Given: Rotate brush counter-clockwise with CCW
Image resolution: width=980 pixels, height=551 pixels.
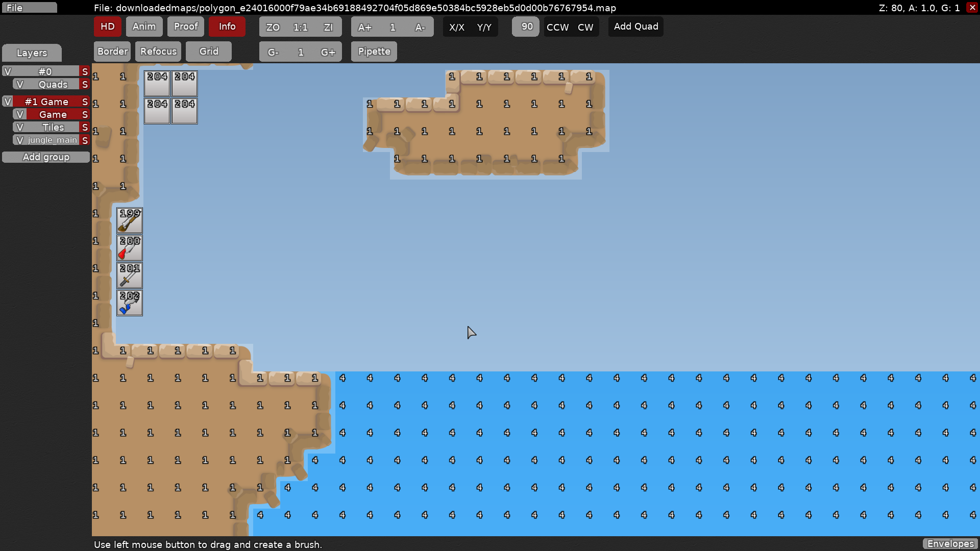Looking at the screenshot, I should [x=557, y=27].
